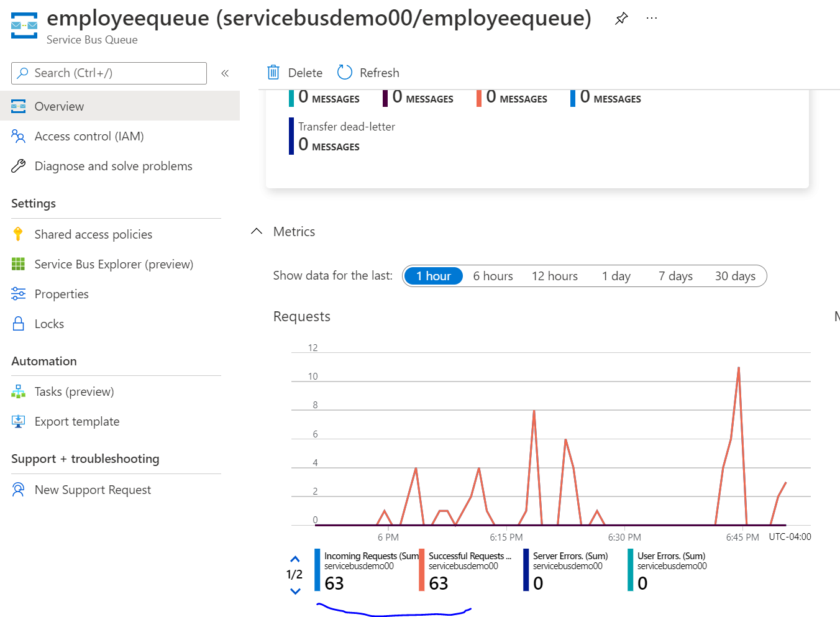840x617 pixels.
Task: Click the Tasks workflow icon
Action: point(19,391)
